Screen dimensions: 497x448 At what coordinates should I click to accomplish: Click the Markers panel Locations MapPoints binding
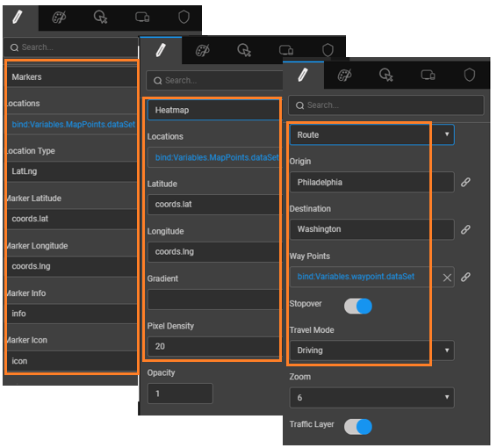tap(73, 124)
